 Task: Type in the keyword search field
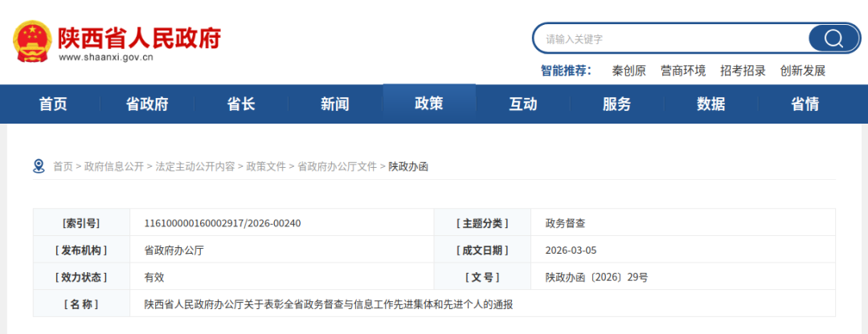click(x=671, y=39)
